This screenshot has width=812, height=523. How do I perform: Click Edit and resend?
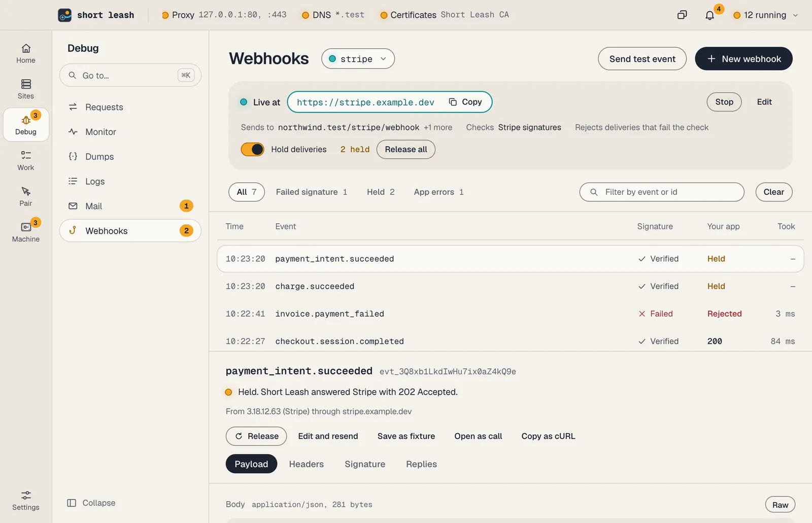coord(328,436)
